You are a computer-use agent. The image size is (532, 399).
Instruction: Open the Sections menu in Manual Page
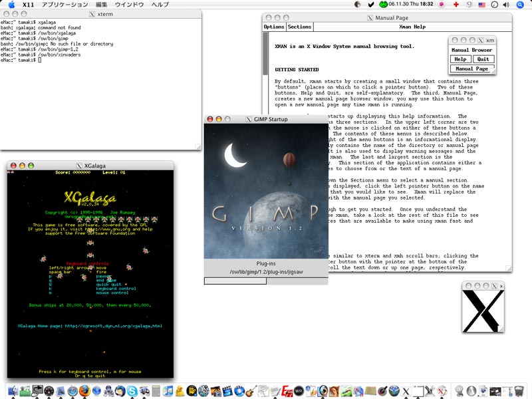click(299, 27)
